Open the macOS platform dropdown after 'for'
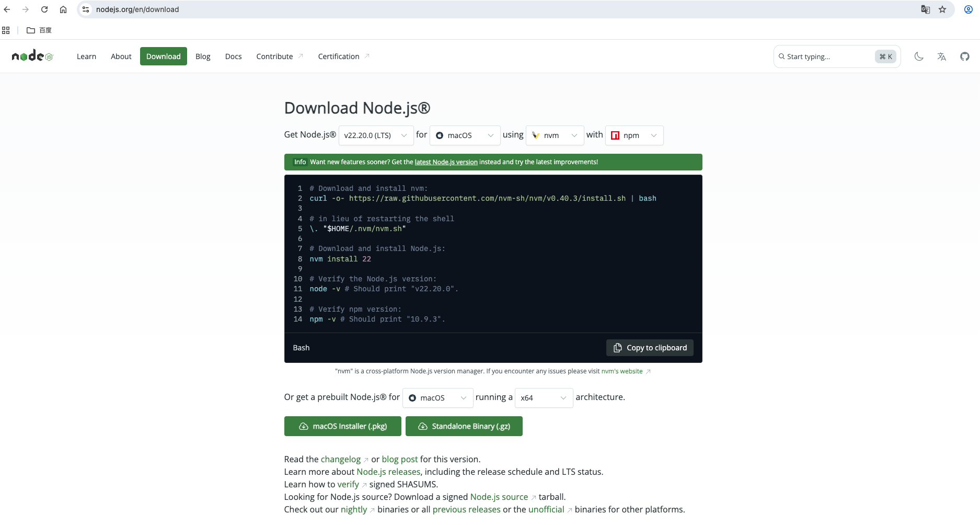This screenshot has width=980, height=525. click(465, 135)
